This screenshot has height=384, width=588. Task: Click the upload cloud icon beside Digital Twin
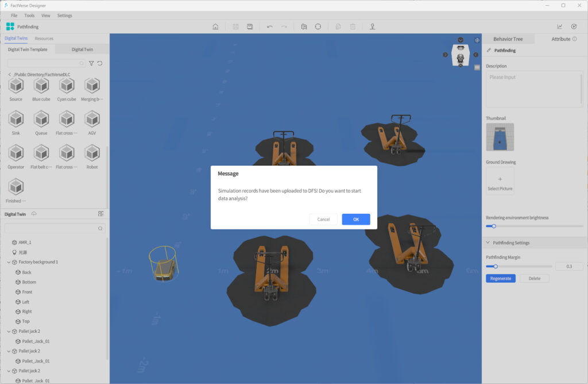(x=34, y=214)
